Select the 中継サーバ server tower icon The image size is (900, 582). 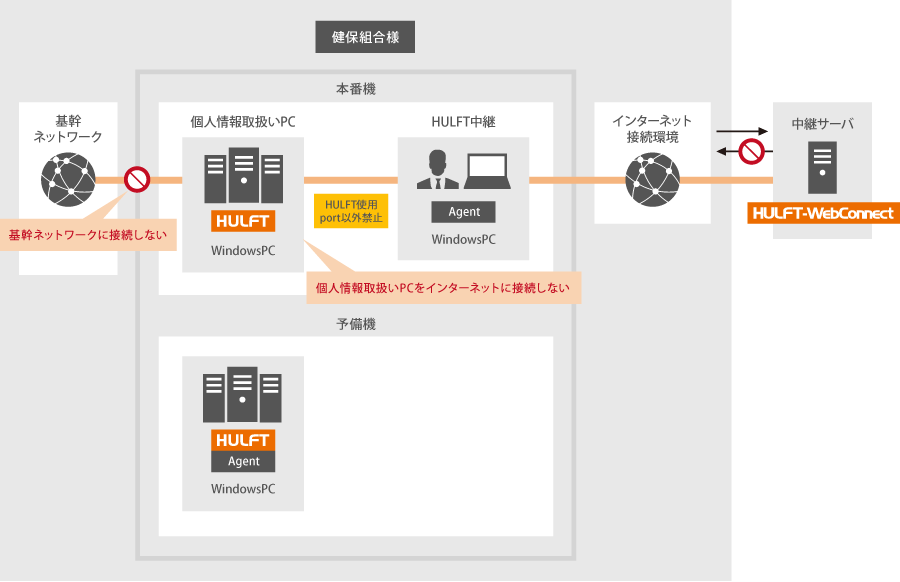822,167
